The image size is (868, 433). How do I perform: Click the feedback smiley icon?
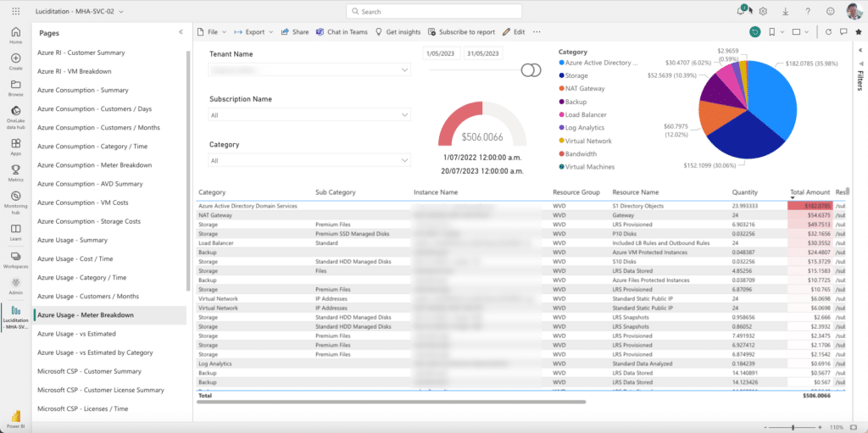[830, 11]
